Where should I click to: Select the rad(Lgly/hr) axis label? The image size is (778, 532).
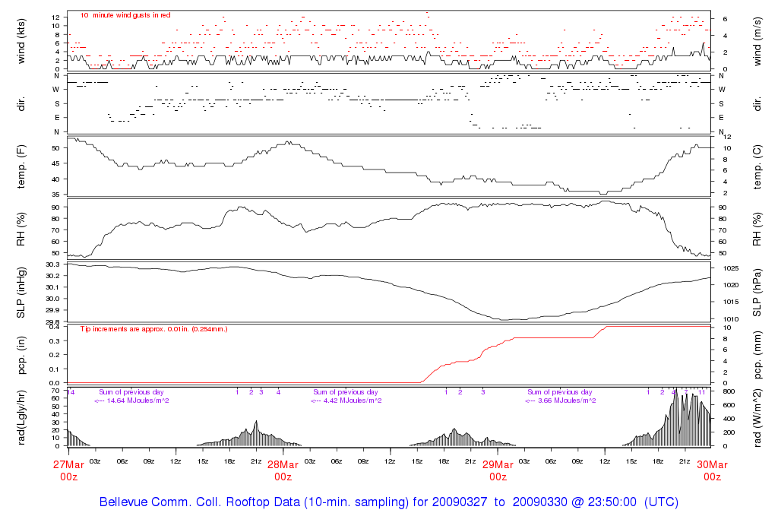[21, 417]
